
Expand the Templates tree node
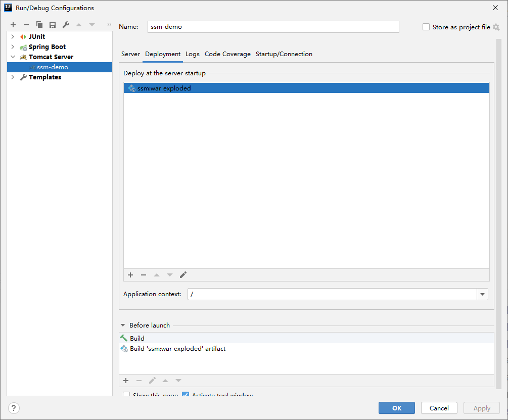(13, 77)
